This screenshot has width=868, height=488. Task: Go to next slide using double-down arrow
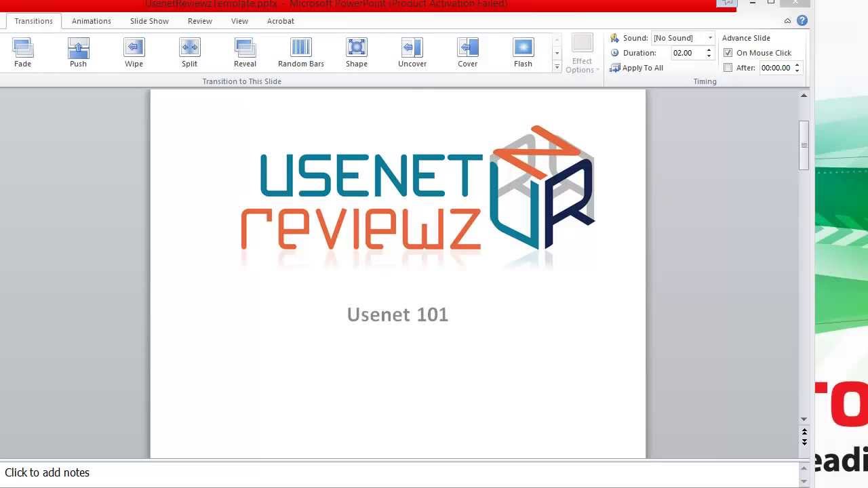pos(804,442)
